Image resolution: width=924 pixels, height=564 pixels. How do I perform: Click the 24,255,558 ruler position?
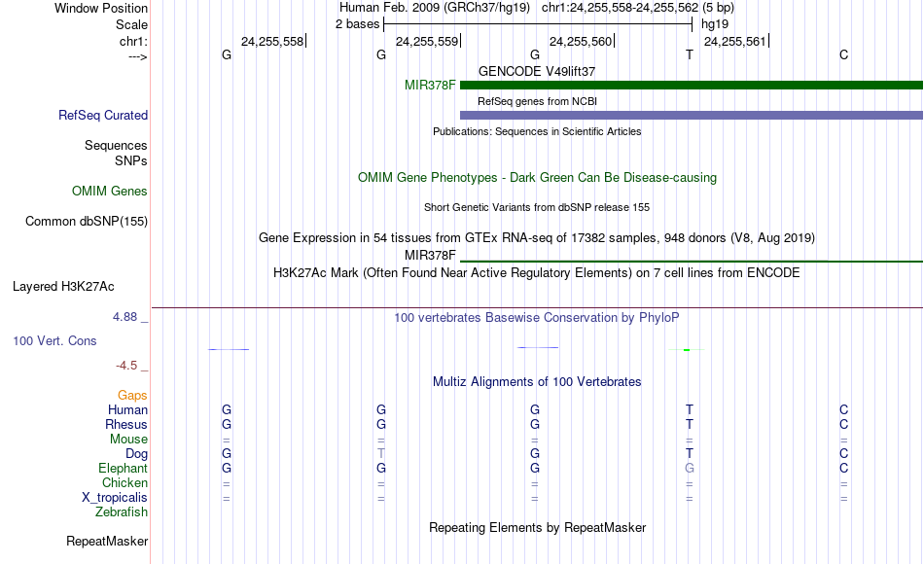(x=272, y=41)
